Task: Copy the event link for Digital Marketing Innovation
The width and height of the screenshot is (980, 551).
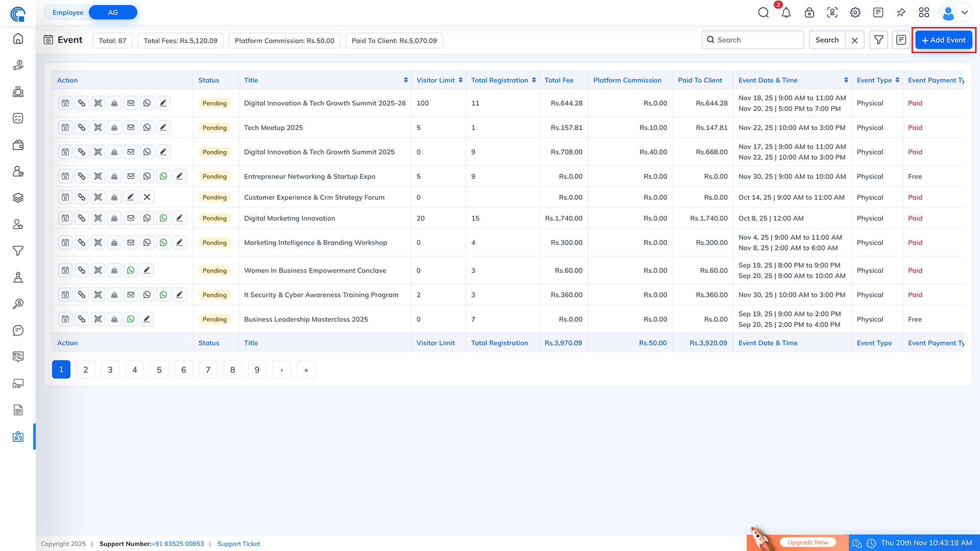Action: point(81,218)
